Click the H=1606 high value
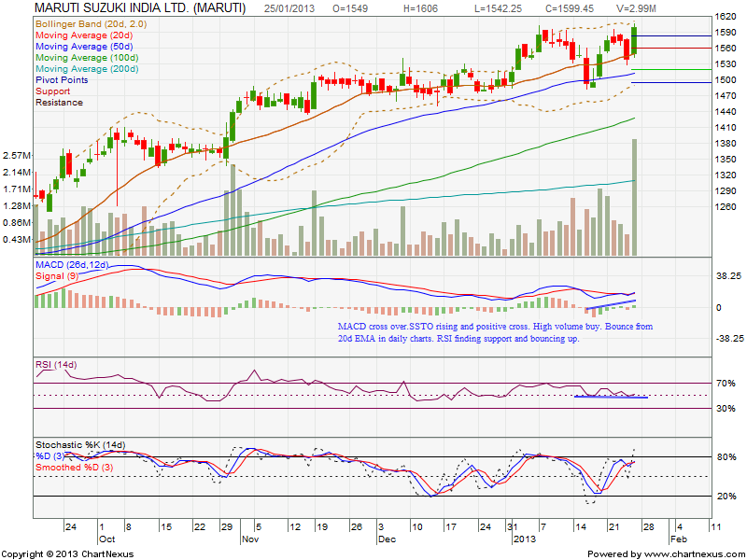Screen dimensions: 747x560 coord(420,8)
